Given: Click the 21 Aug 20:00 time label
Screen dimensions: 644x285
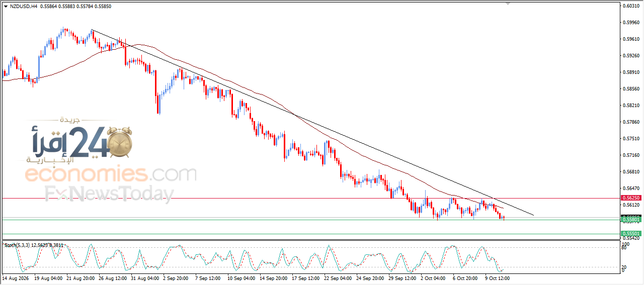Looking at the screenshot, I should tap(80, 277).
